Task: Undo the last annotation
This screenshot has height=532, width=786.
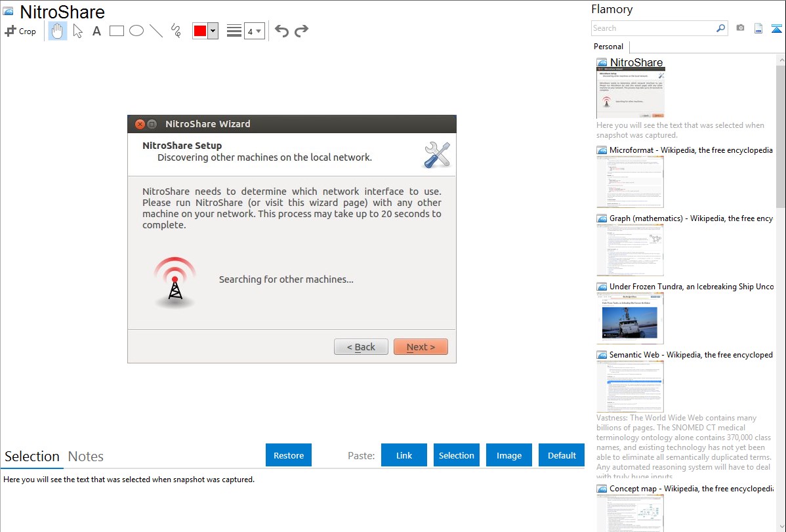Action: [281, 31]
